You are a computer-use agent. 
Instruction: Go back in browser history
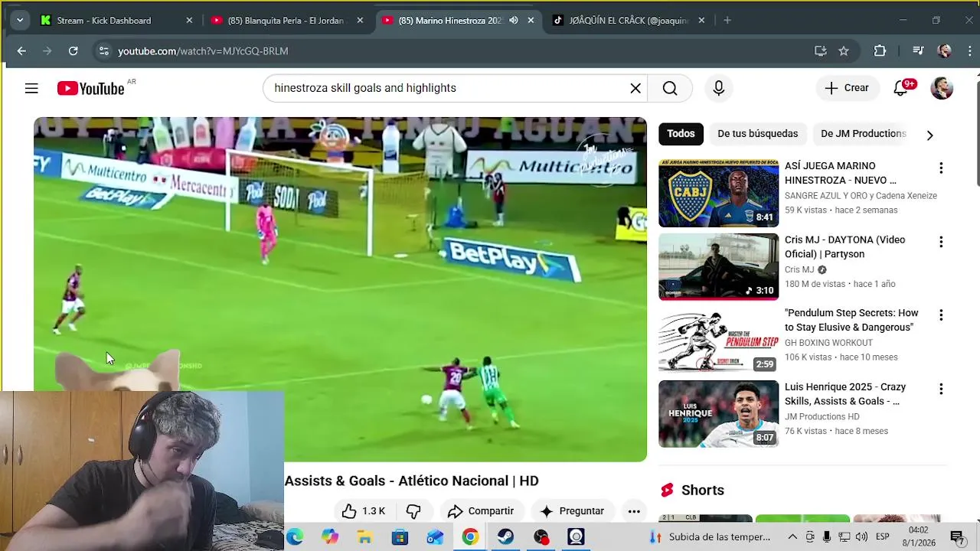pyautogui.click(x=21, y=51)
